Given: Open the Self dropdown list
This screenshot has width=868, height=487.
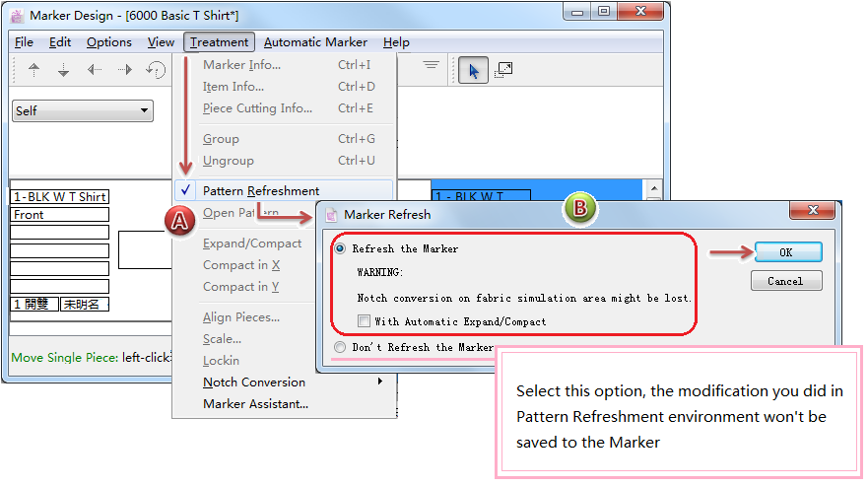Looking at the screenshot, I should pyautogui.click(x=83, y=110).
